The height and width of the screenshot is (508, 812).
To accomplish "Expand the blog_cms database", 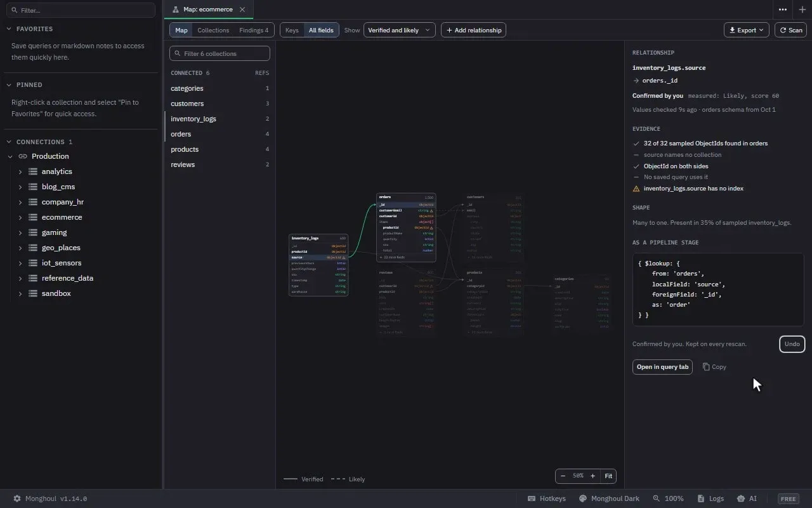I will (20, 187).
